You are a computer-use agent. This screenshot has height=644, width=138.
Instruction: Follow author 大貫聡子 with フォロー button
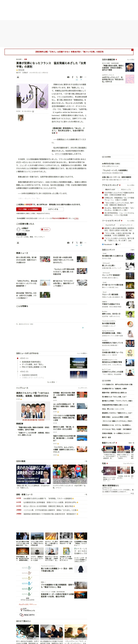tap(45, 229)
